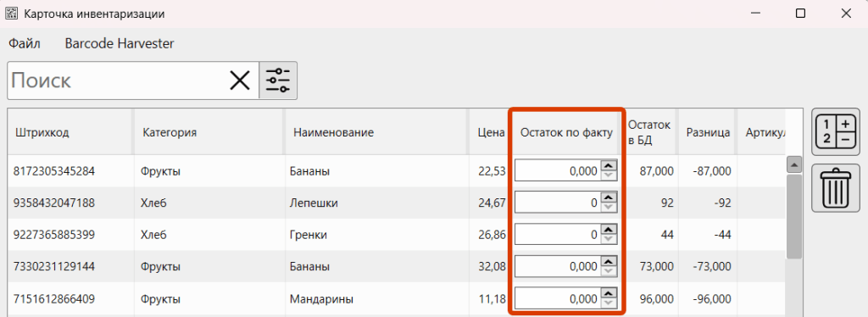The height and width of the screenshot is (317, 868).
Task: Click price value 22,53
Action: coord(492,171)
